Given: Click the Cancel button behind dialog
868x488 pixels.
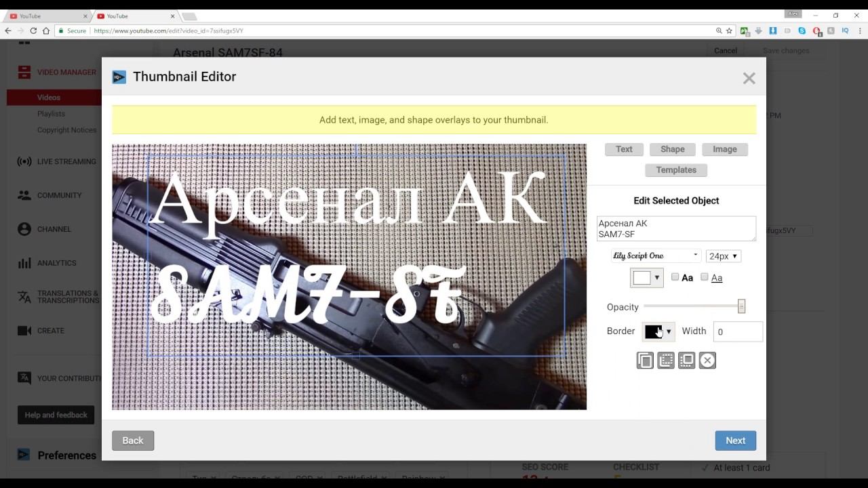Looking at the screenshot, I should 725,51.
